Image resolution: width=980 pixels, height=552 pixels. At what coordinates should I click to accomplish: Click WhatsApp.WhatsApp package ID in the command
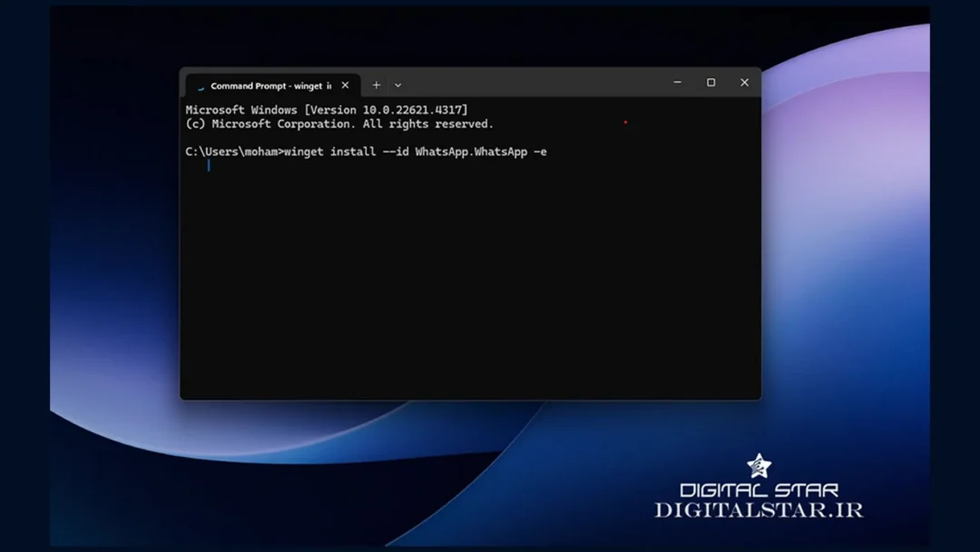point(471,152)
